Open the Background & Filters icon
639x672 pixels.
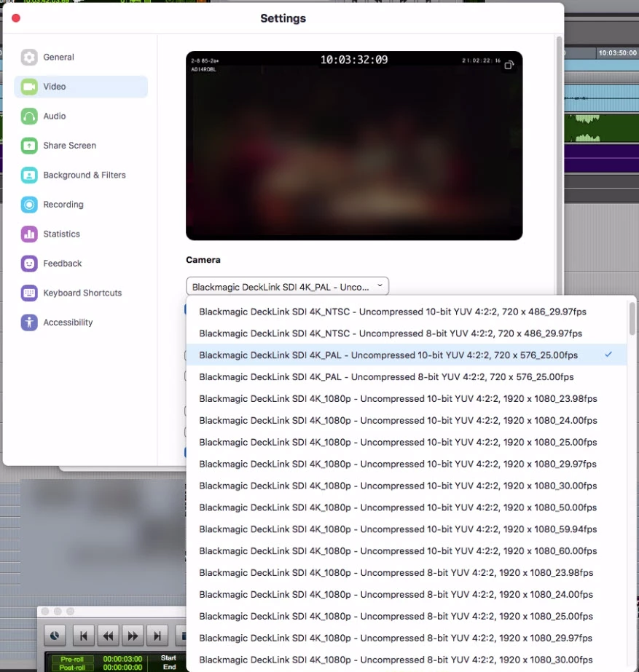tap(29, 175)
